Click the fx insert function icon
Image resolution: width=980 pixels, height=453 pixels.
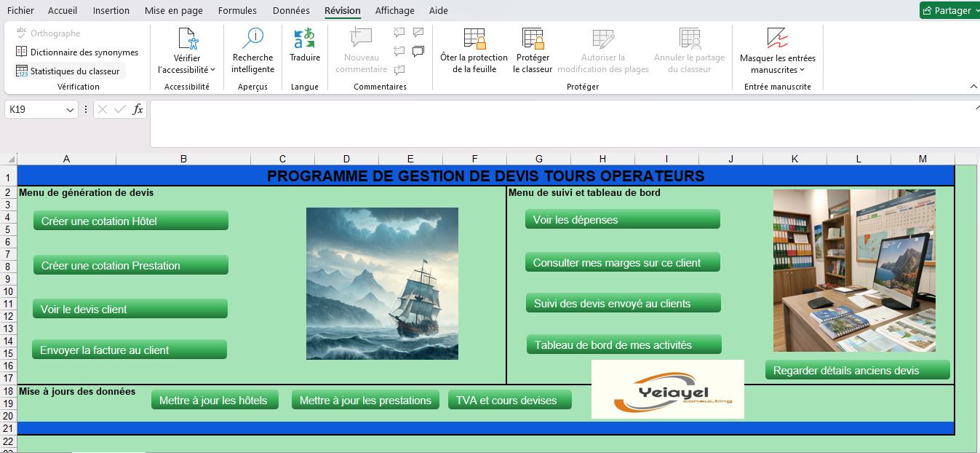(x=138, y=109)
